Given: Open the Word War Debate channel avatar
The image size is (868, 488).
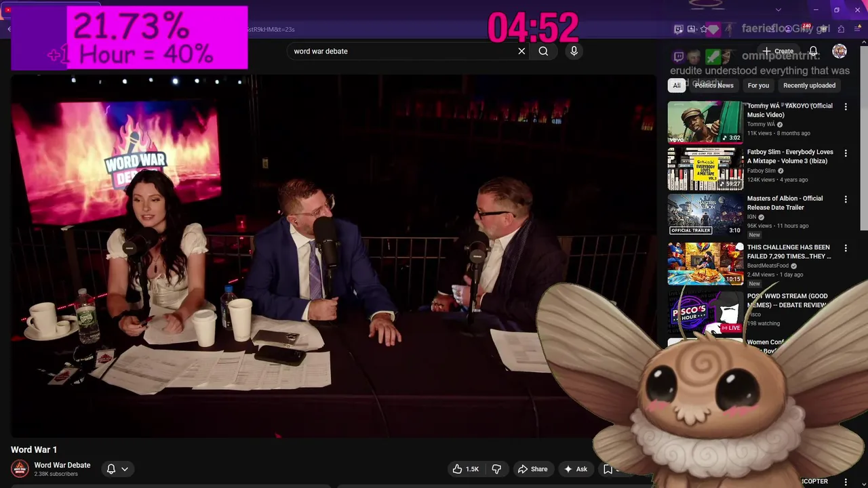Looking at the screenshot, I should [x=20, y=468].
